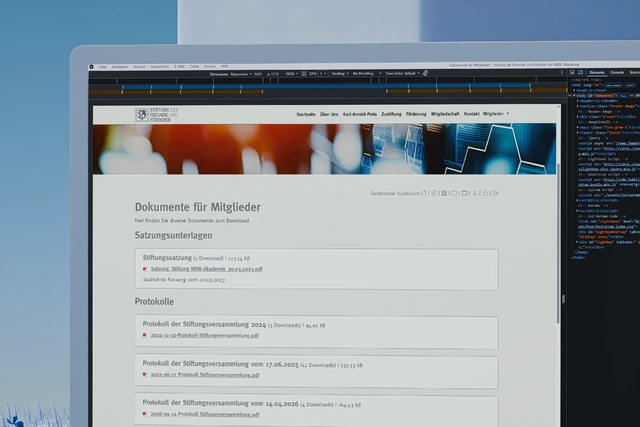Click the page's vertical scrollbar
This screenshot has height=427, width=640.
pyautogui.click(x=558, y=244)
